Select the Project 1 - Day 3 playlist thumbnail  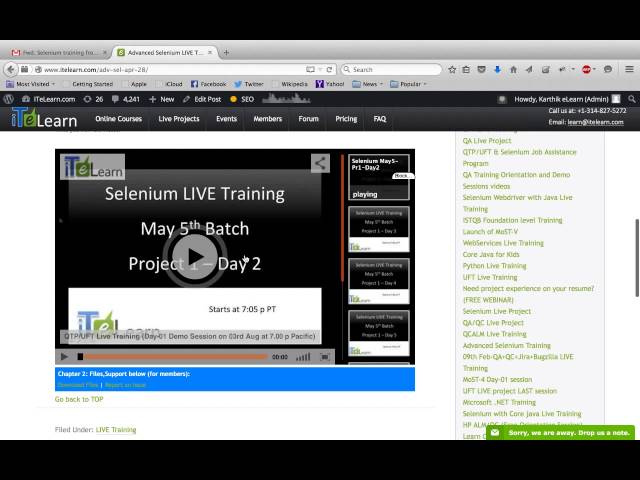(379, 229)
